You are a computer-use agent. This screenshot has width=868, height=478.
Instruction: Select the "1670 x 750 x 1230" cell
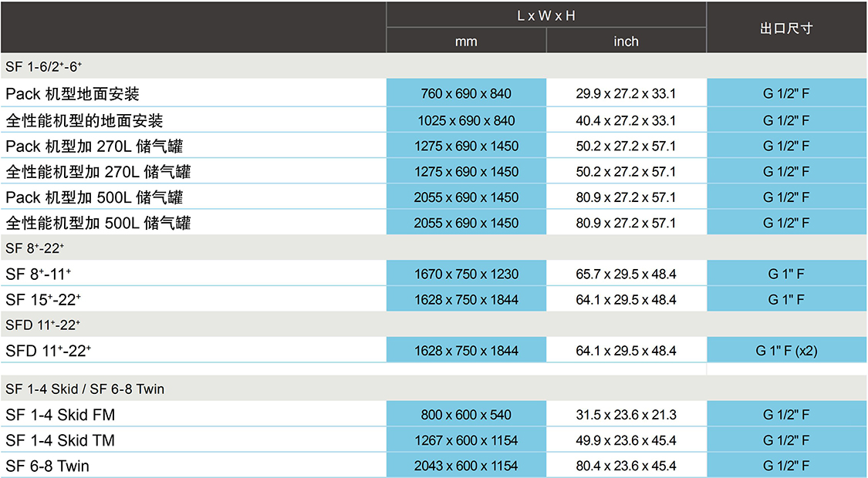(466, 274)
